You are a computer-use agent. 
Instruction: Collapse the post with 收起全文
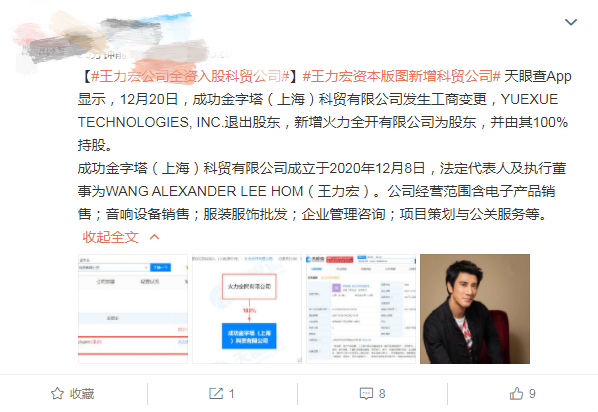tap(110, 237)
